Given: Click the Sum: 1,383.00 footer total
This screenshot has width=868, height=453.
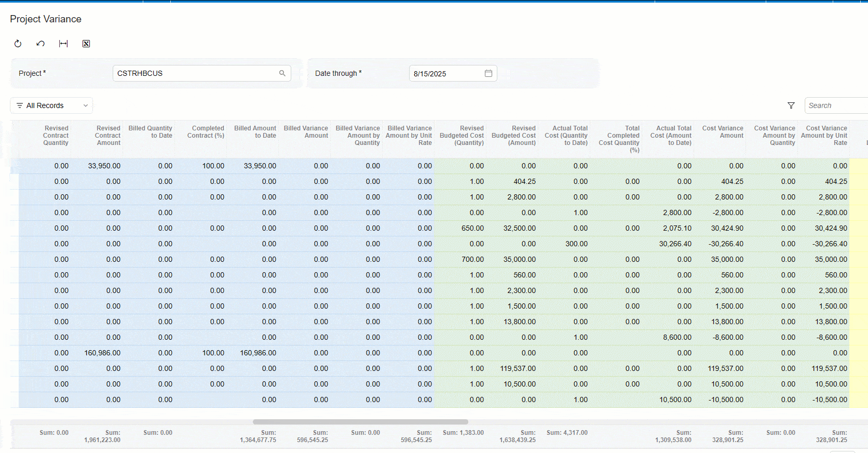Looking at the screenshot, I should (463, 433).
